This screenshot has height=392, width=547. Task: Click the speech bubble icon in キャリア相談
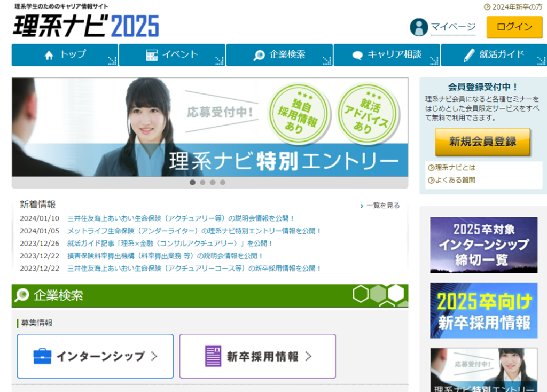(357, 55)
